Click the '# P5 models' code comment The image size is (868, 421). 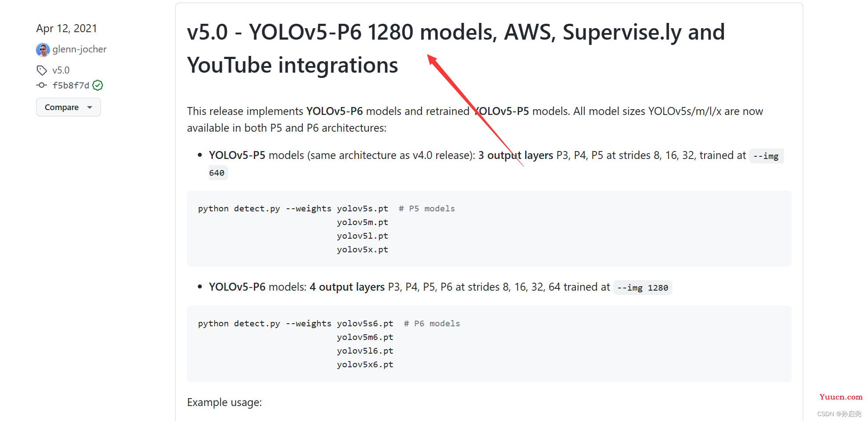click(427, 209)
